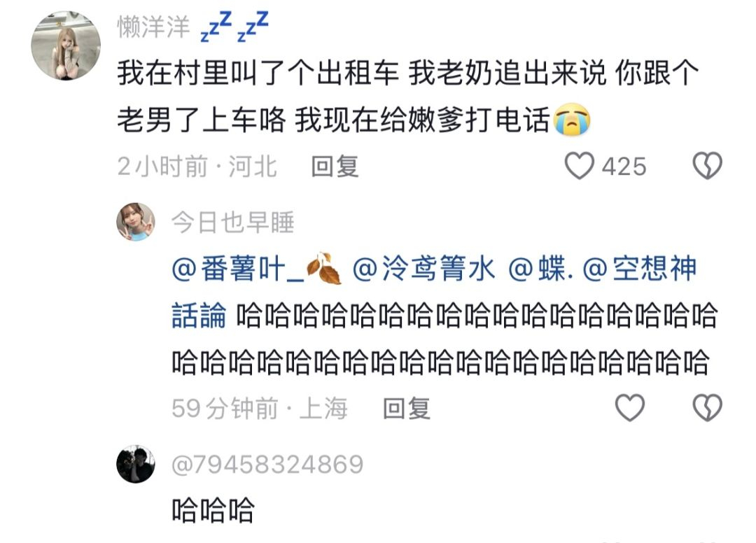Dislike the reply from 今日也早睡
756x543 pixels.
point(707,408)
